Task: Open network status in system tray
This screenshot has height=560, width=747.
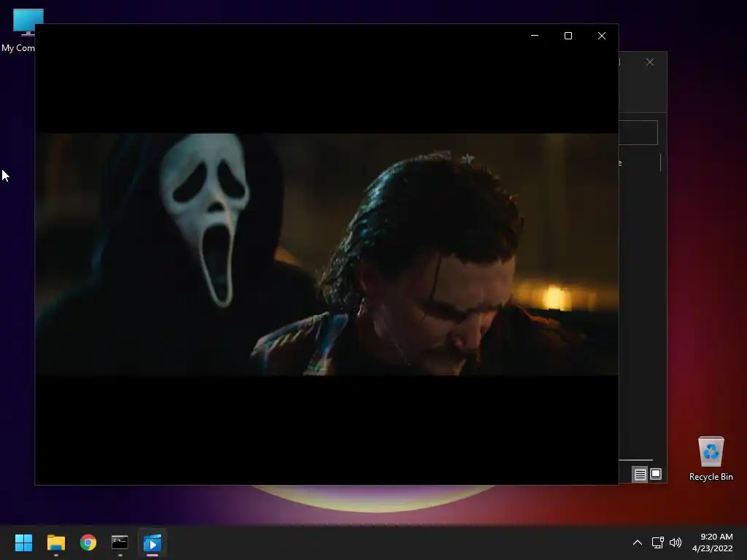Action: click(658, 542)
